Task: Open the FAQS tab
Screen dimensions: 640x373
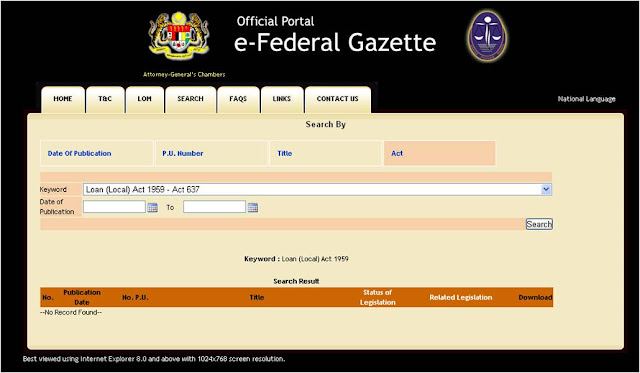Action: [x=238, y=99]
